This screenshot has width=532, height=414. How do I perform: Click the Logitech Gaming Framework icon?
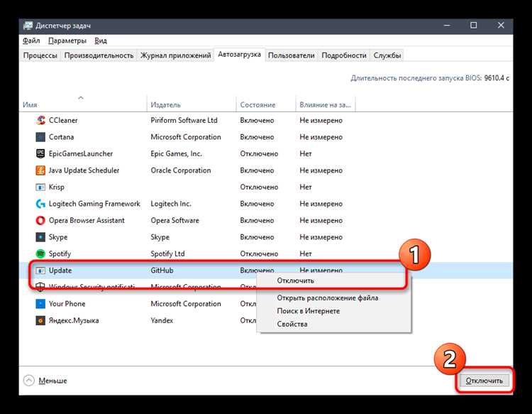coord(40,203)
